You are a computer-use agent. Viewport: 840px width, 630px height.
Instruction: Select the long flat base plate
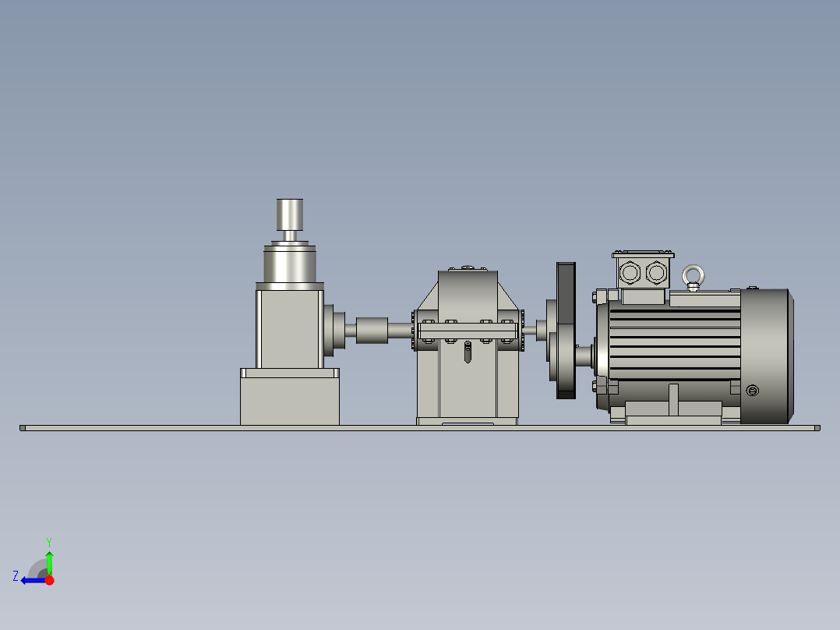(x=420, y=428)
